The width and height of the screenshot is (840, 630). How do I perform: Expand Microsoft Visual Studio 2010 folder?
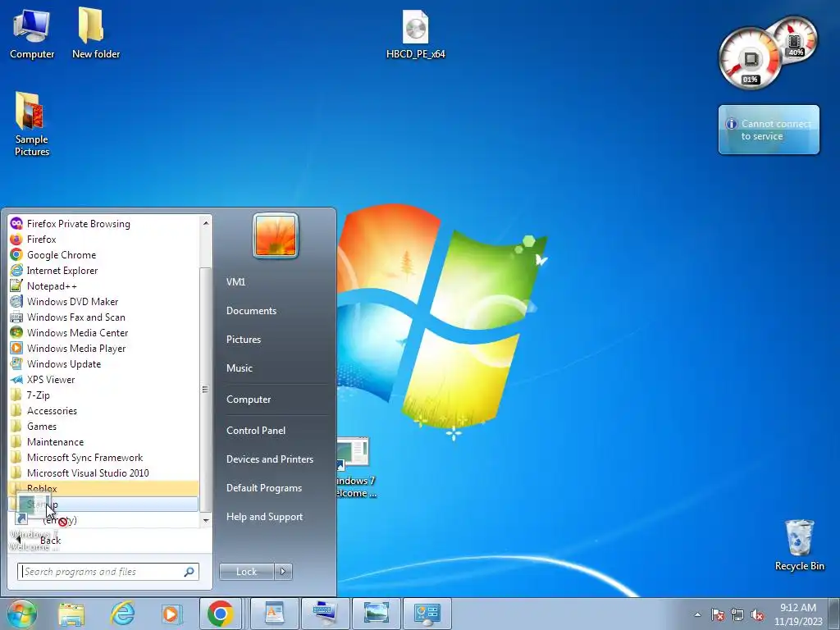pyautogui.click(x=103, y=473)
